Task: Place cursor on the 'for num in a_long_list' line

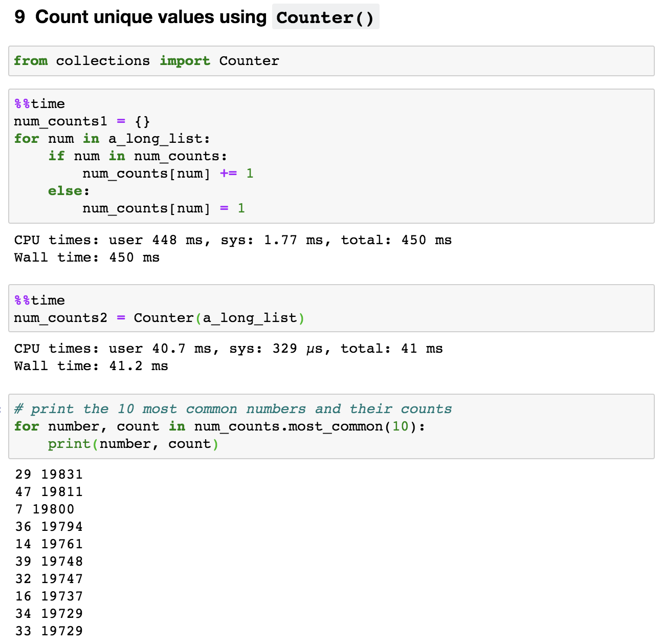Action: point(112,139)
